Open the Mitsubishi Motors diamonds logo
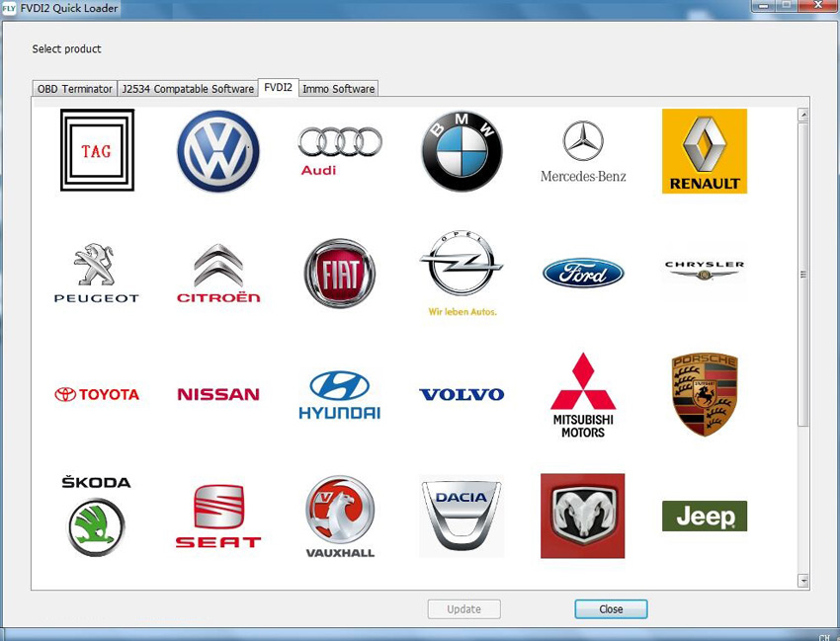The image size is (840, 641). tap(583, 395)
